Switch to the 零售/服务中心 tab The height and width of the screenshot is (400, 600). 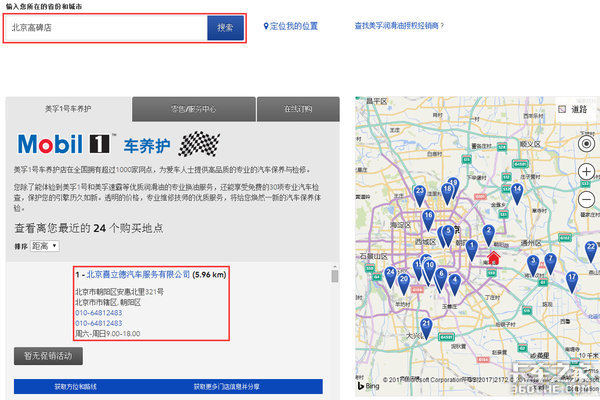[x=193, y=109]
